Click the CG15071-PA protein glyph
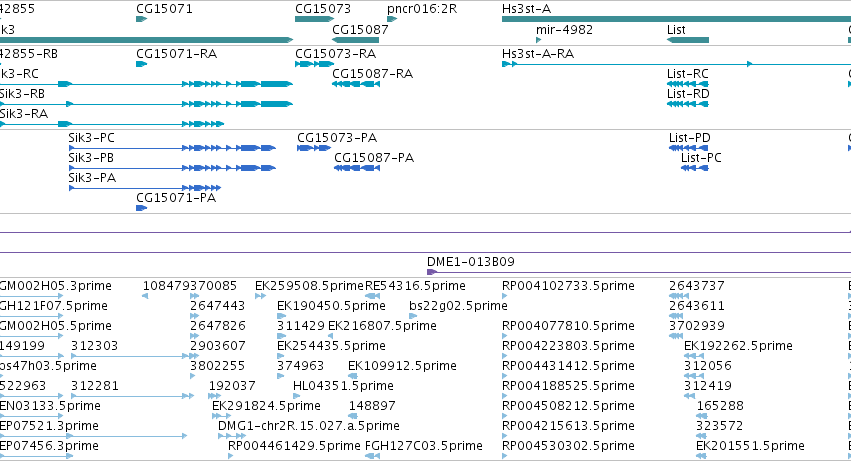Viewport: 851px width, 461px height. click(141, 208)
